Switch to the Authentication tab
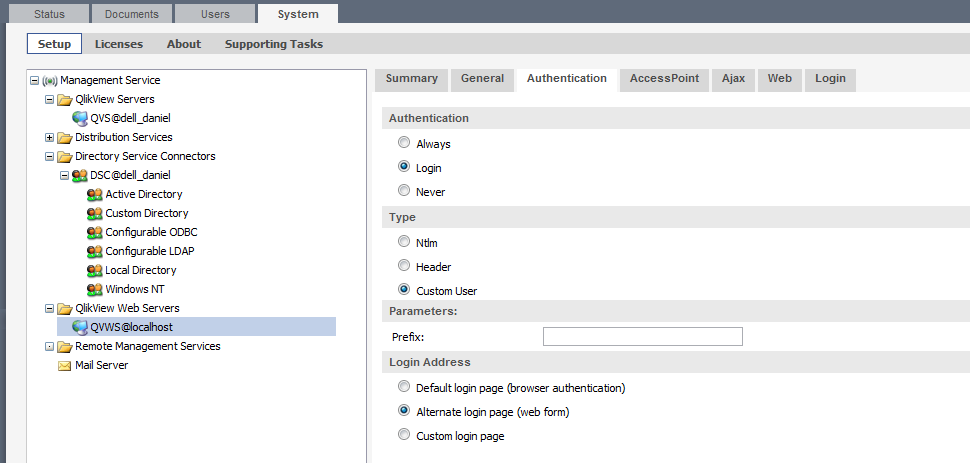This screenshot has width=970, height=463. [567, 79]
